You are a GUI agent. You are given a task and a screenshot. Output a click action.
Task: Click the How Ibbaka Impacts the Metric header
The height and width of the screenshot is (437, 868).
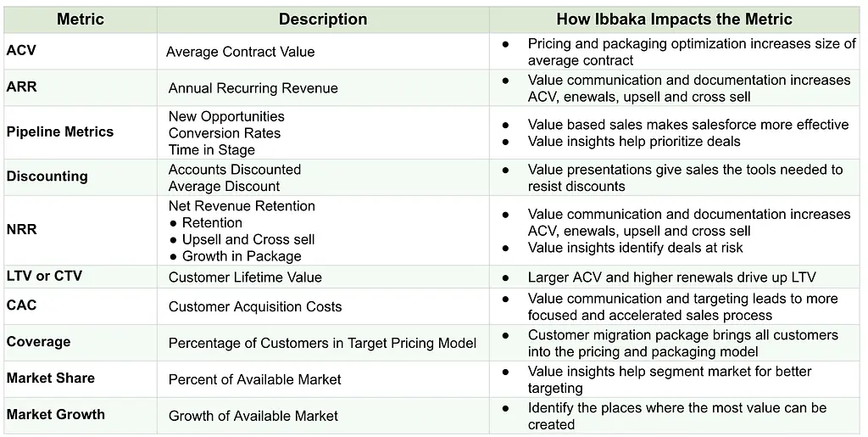click(674, 19)
